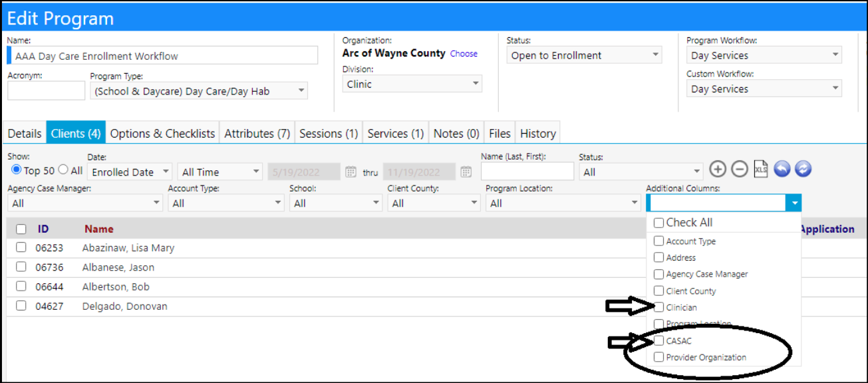Open the Account Type filter dropdown
The image size is (868, 383).
(226, 203)
